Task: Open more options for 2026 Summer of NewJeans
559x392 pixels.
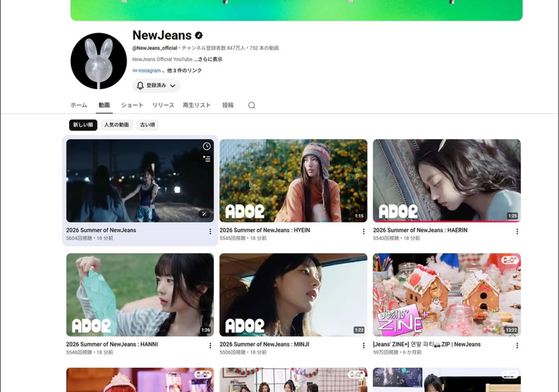Action: [x=210, y=231]
